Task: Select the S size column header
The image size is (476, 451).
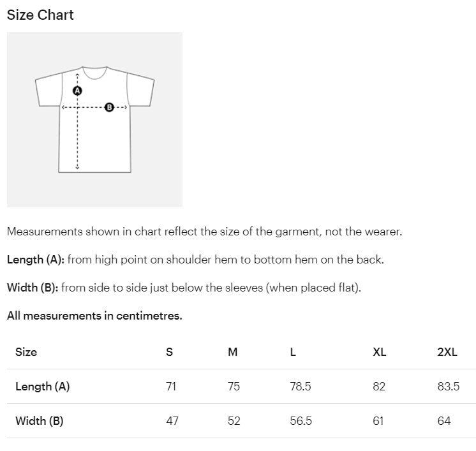Action: click(169, 352)
